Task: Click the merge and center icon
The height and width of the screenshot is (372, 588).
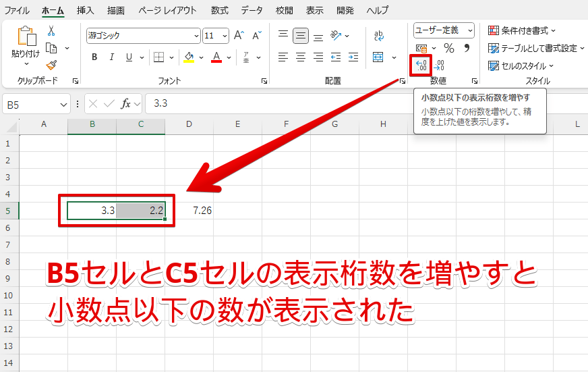Action: click(x=378, y=57)
